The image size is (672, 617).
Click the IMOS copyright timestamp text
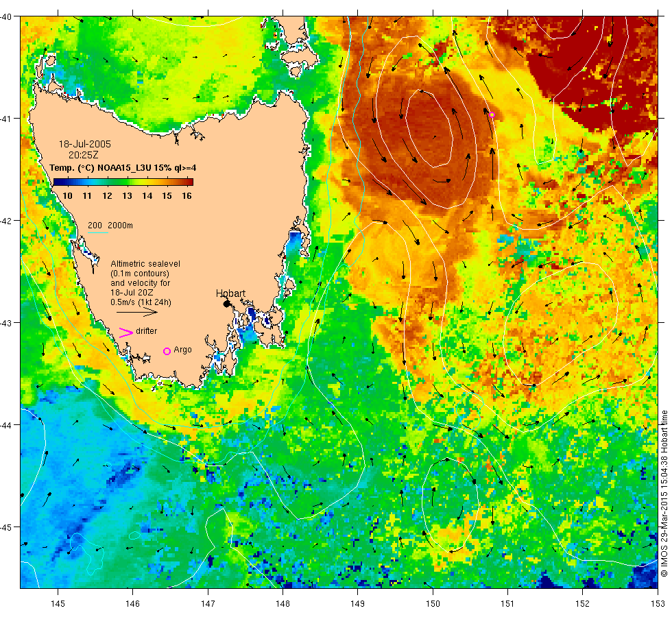(664, 494)
